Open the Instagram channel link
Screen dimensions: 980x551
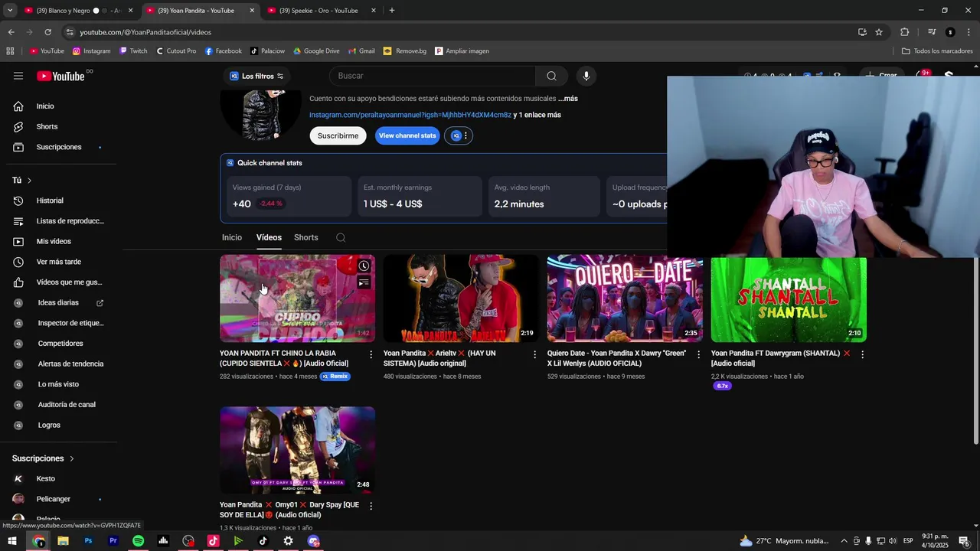(x=410, y=115)
